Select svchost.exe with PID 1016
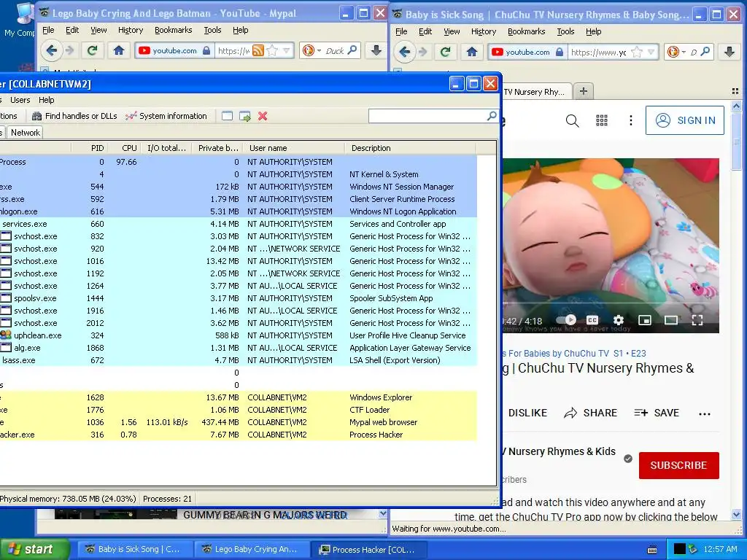747x560 pixels. 239,262
